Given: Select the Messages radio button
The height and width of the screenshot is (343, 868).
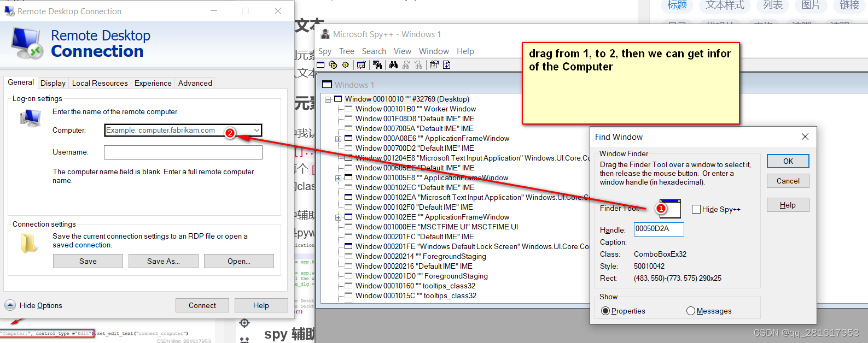Looking at the screenshot, I should tap(691, 311).
